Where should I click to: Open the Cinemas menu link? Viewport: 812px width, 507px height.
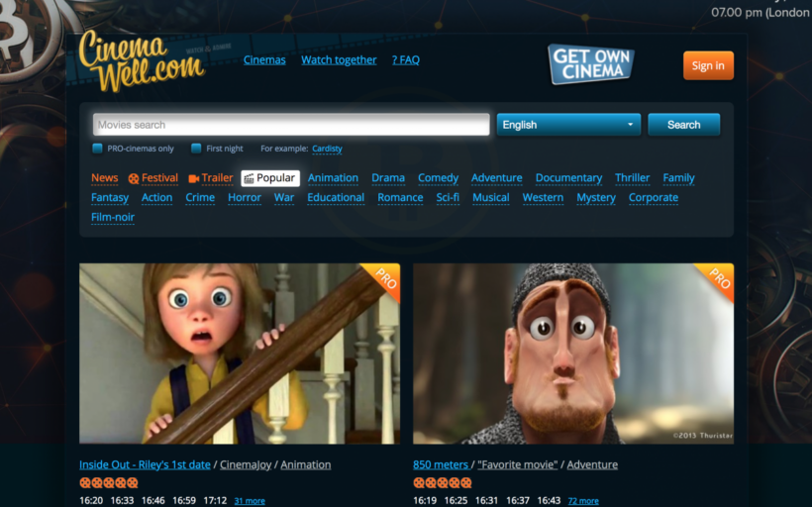[x=264, y=60]
